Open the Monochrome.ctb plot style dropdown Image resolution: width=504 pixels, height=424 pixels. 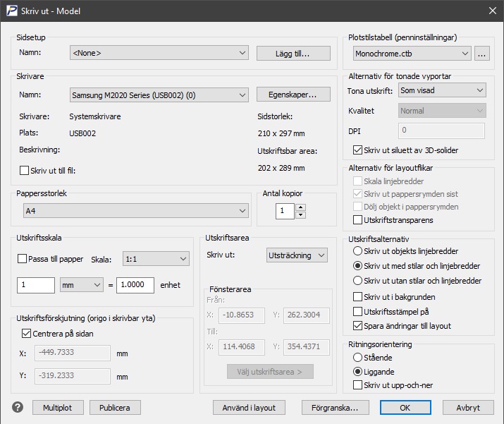(412, 54)
